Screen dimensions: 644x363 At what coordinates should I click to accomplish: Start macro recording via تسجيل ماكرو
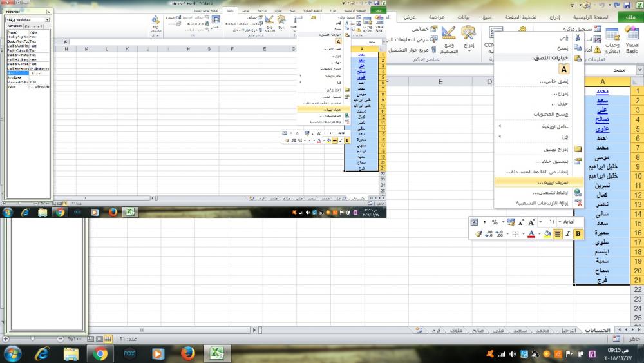pyautogui.click(x=582, y=29)
